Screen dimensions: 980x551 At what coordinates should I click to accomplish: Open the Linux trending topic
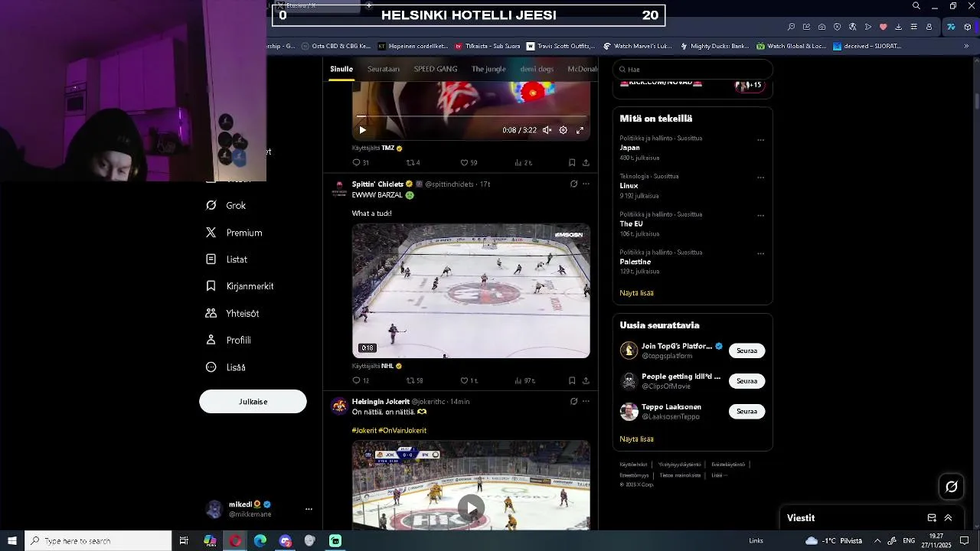629,186
